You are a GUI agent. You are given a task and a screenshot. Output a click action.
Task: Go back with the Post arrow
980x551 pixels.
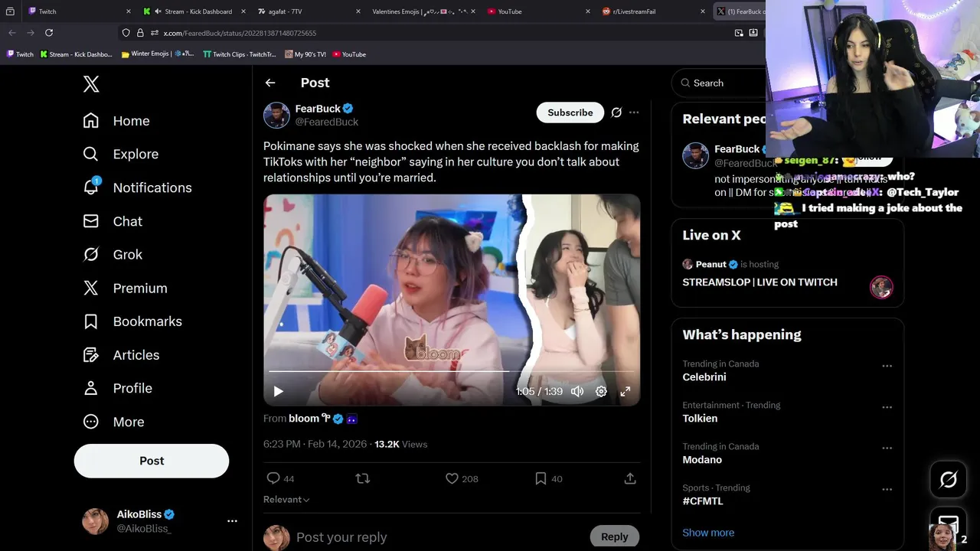point(270,83)
